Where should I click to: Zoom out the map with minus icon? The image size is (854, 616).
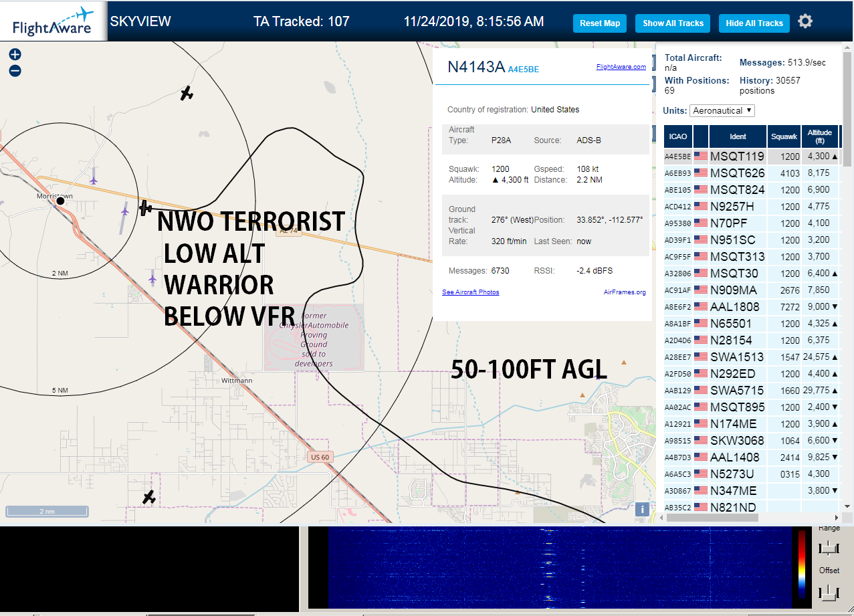coord(15,71)
